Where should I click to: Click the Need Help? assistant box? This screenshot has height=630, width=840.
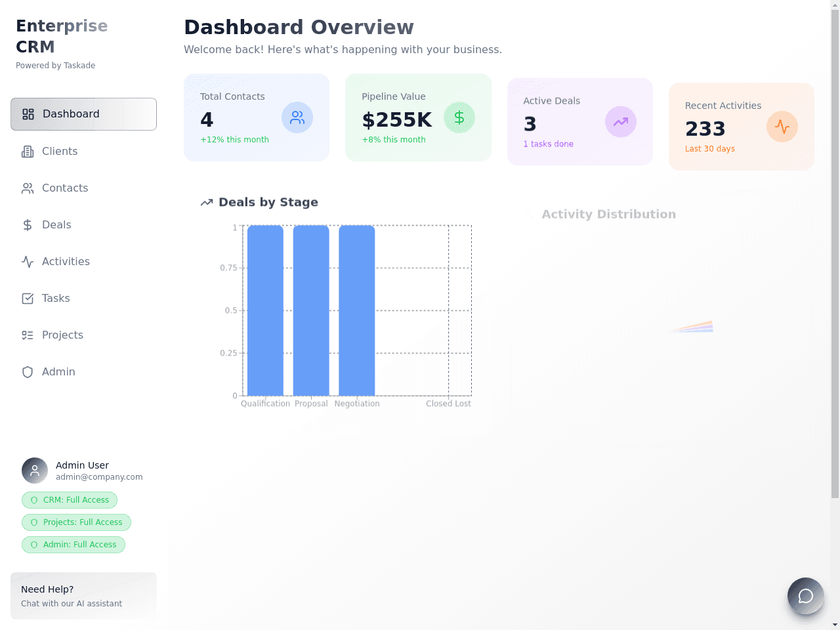click(x=83, y=596)
